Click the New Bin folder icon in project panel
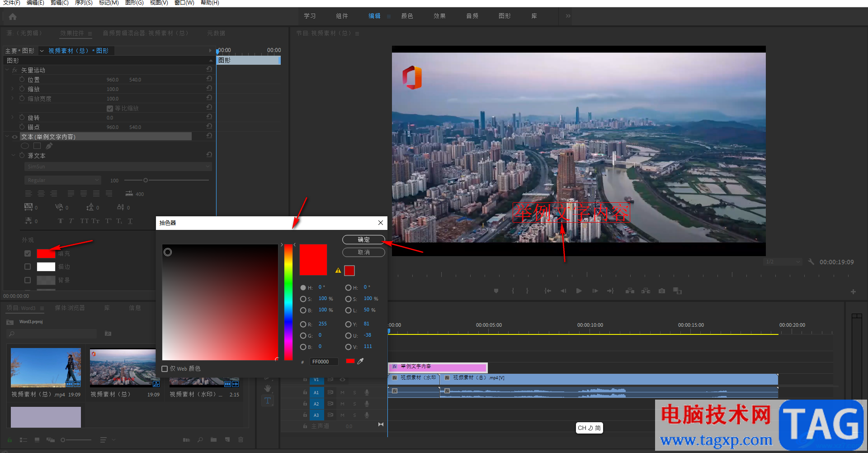 (213, 439)
